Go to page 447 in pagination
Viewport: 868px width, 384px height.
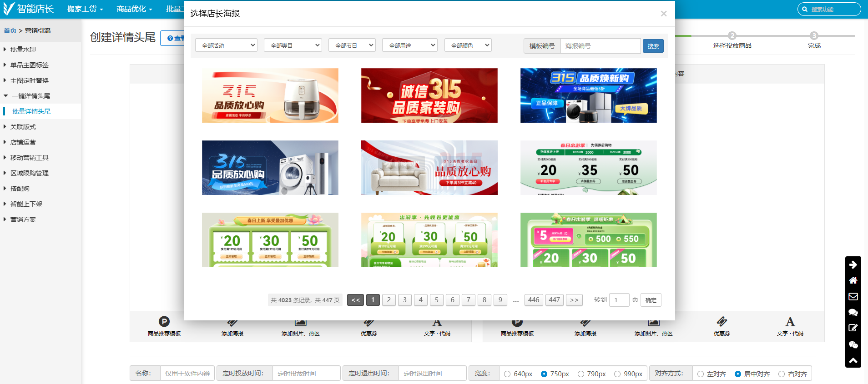tap(554, 300)
